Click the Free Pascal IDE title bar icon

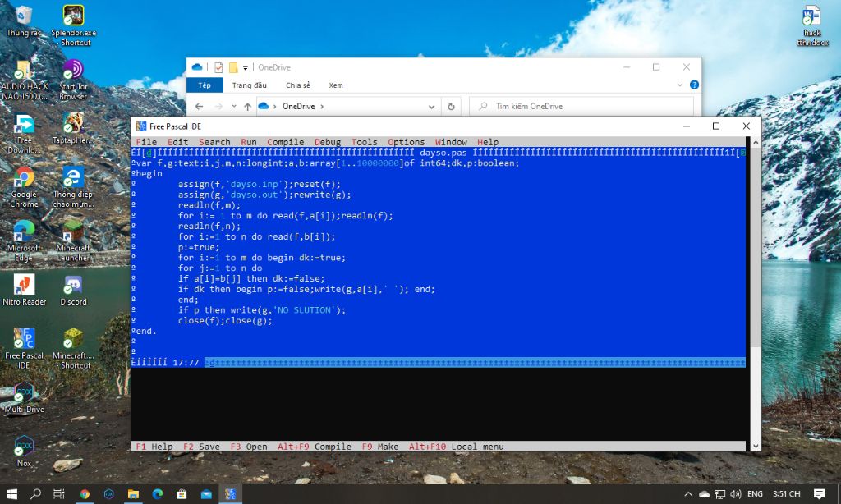coord(141,126)
